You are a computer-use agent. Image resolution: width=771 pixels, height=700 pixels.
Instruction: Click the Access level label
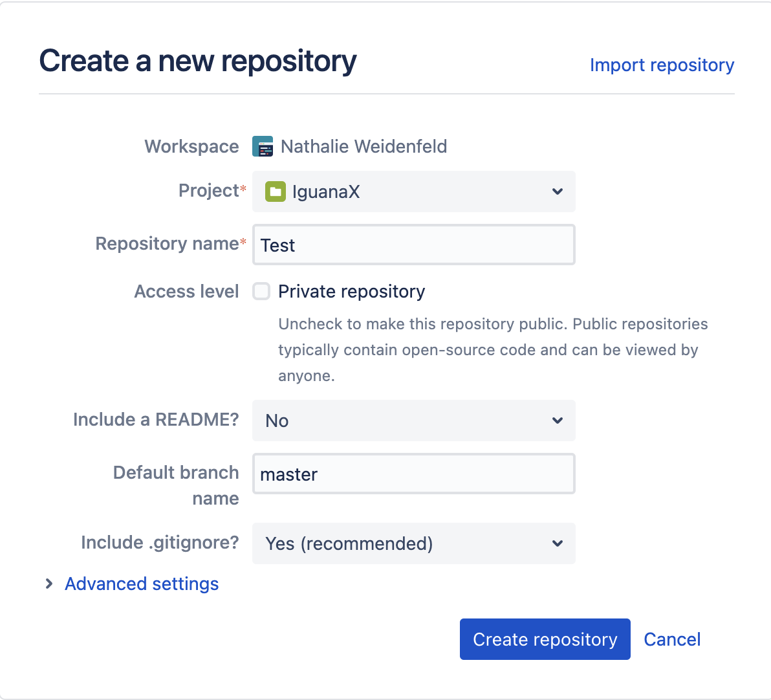(x=186, y=292)
